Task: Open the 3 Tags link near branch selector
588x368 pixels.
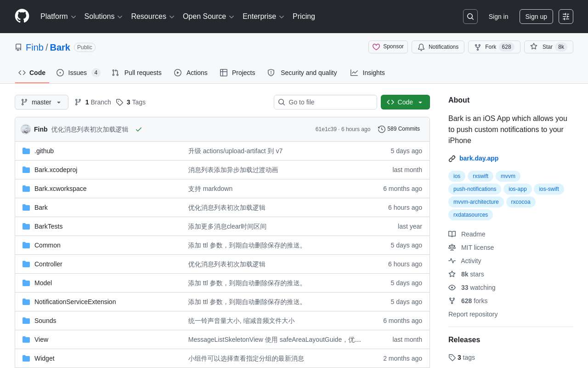Action: click(131, 102)
